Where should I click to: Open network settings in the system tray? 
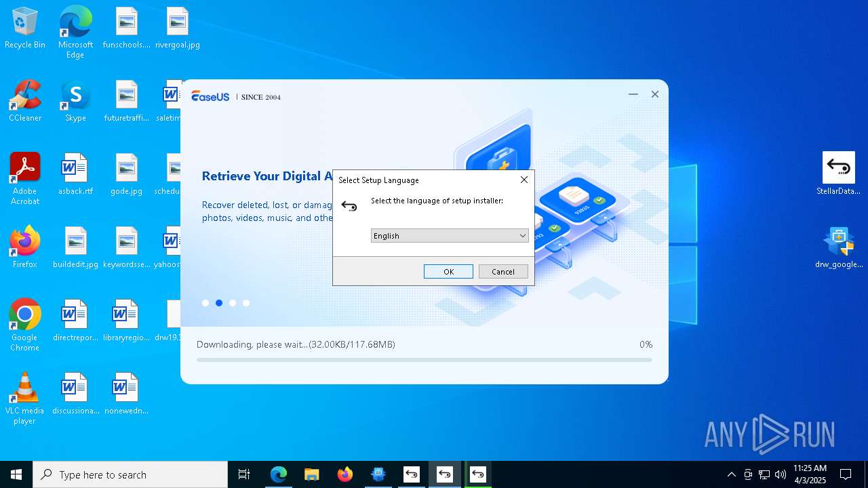[x=764, y=474]
